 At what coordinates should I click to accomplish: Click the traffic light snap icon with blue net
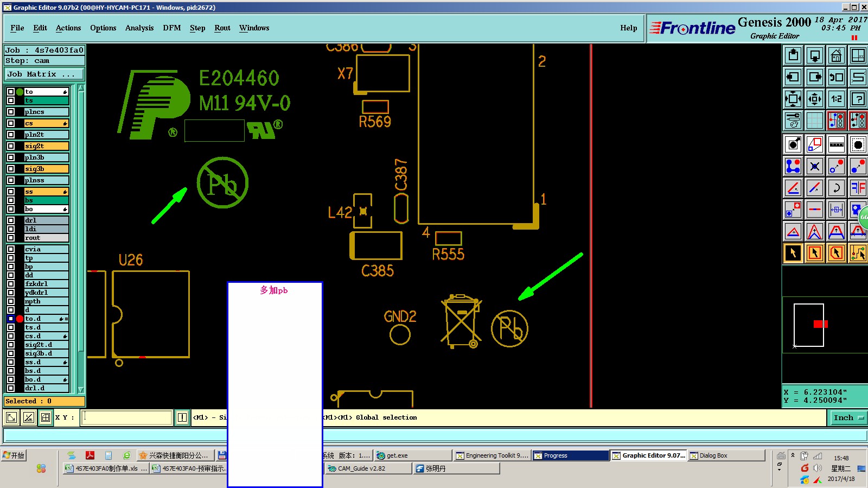pos(837,121)
